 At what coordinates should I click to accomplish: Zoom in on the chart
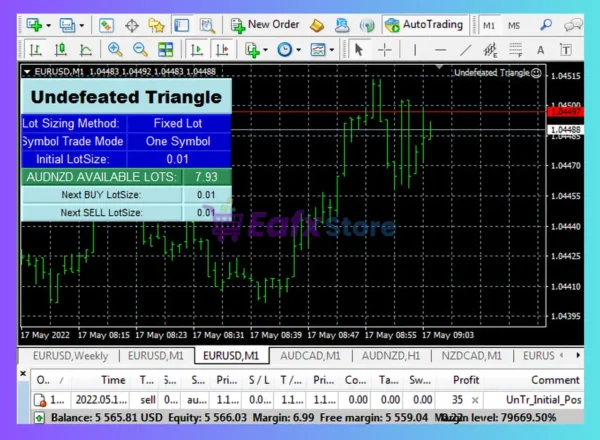point(115,50)
